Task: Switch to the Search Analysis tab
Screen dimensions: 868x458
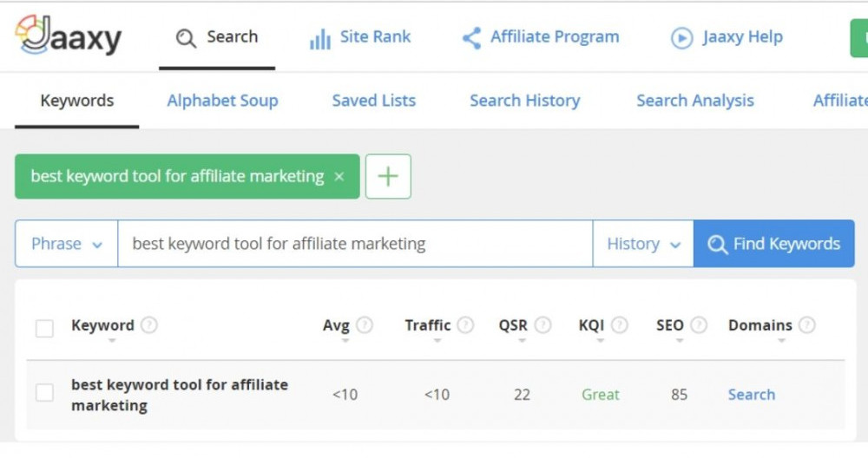Action: 695,101
